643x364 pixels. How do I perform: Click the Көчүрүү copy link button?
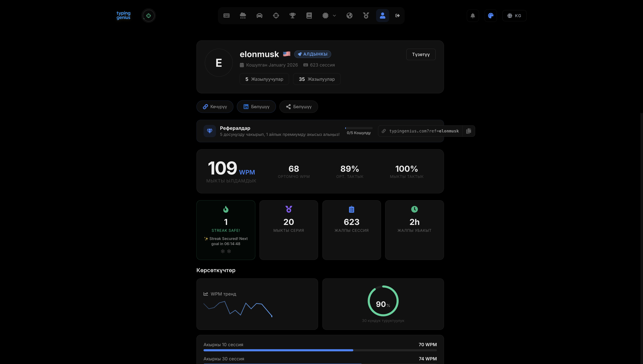point(215,106)
